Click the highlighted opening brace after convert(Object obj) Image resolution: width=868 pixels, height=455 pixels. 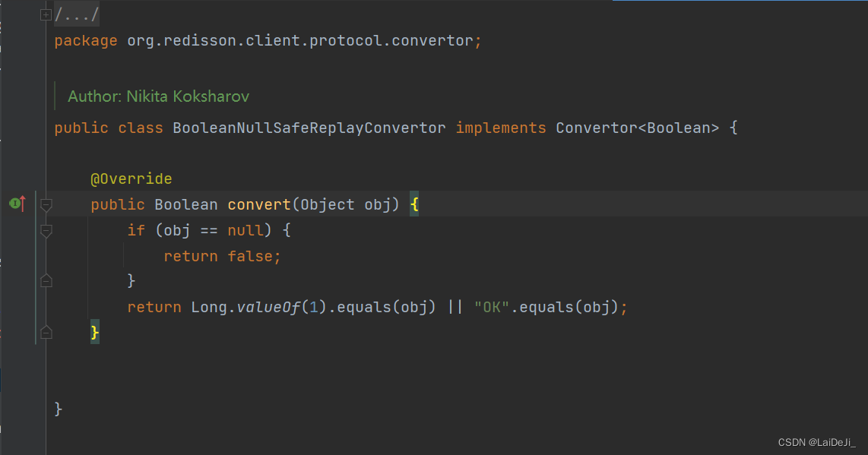coord(414,204)
